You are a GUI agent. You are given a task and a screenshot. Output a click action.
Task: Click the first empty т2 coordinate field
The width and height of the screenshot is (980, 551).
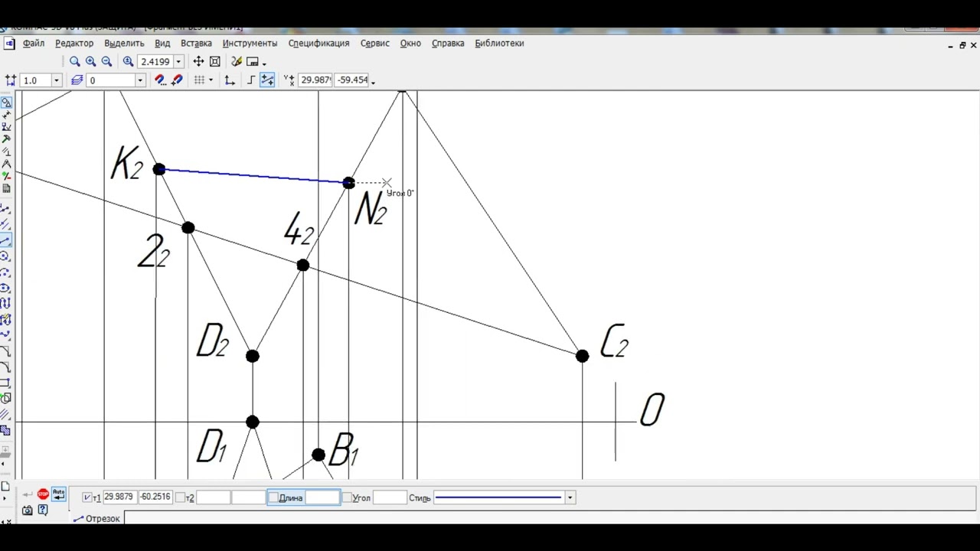[x=213, y=497]
